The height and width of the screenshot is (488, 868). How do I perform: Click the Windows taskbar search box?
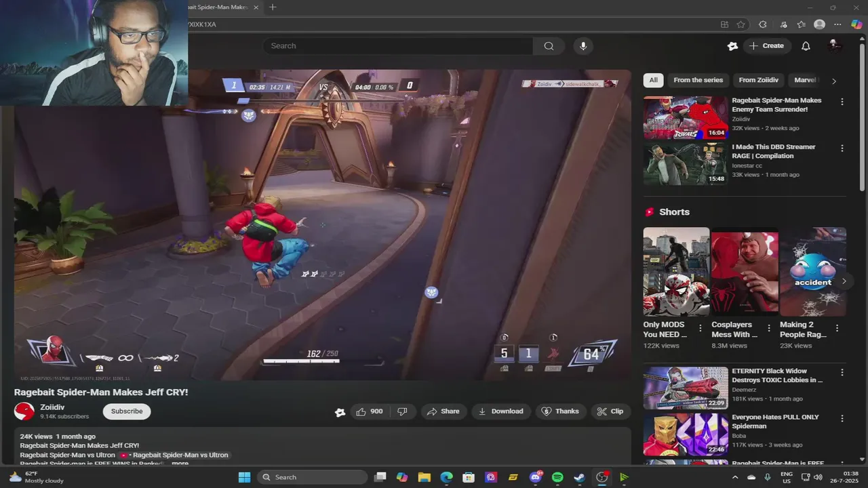point(311,477)
